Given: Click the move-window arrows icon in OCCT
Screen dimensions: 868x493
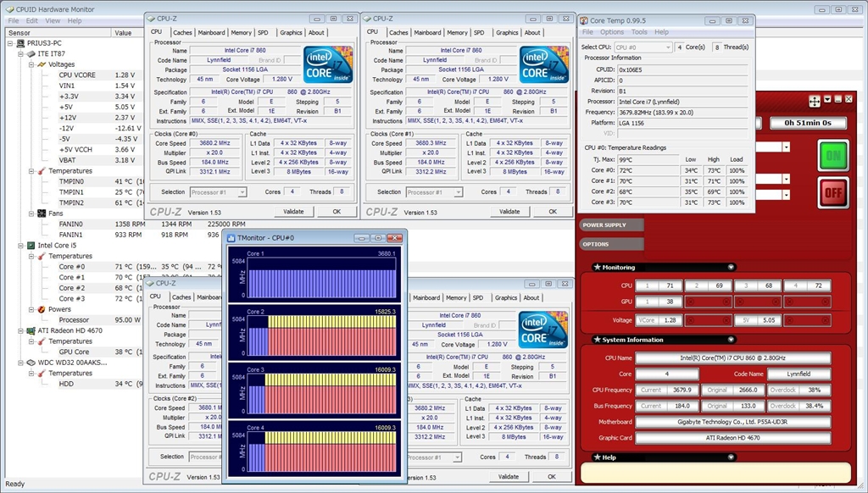Looking at the screenshot, I should point(815,101).
